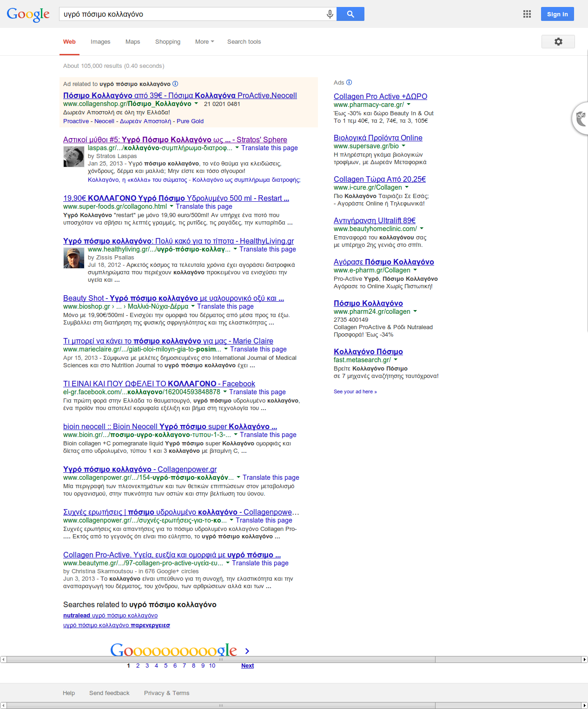The width and height of the screenshot is (588, 709).
Task: Open related search 'nutralead υγρό πόσιμο κολλαγόνο'
Action: pyautogui.click(x=110, y=615)
